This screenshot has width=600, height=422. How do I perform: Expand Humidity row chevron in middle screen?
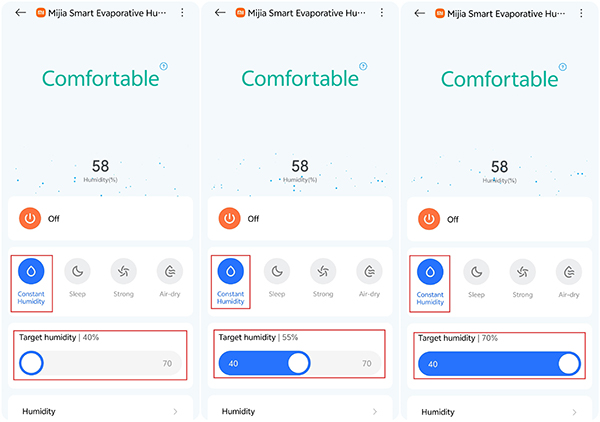click(x=375, y=411)
